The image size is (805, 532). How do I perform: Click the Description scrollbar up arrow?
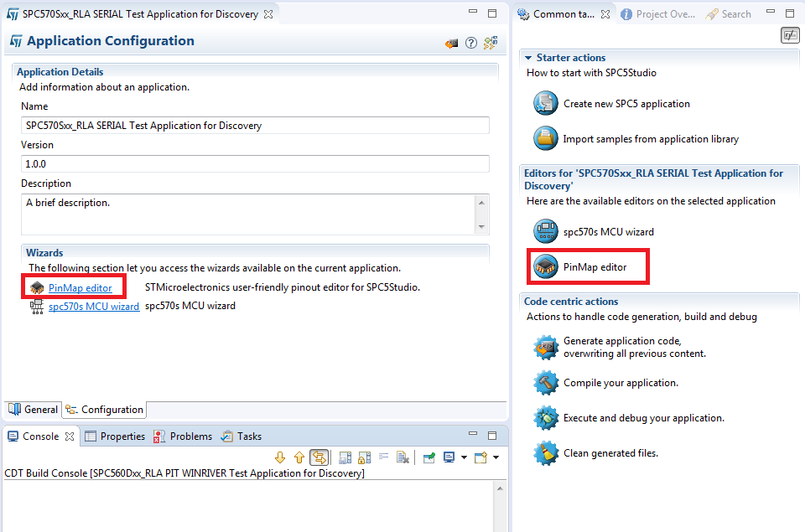(x=481, y=203)
